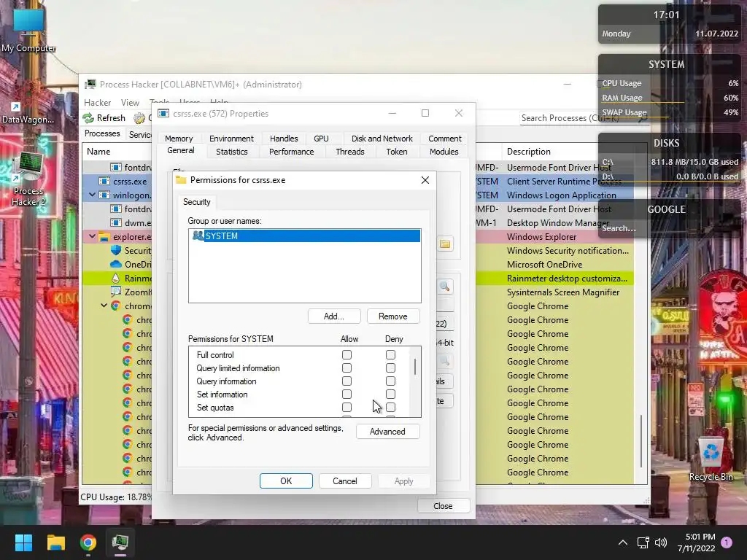Open the View menu in Process Hacker
Screen dimensions: 747x560
click(x=130, y=103)
